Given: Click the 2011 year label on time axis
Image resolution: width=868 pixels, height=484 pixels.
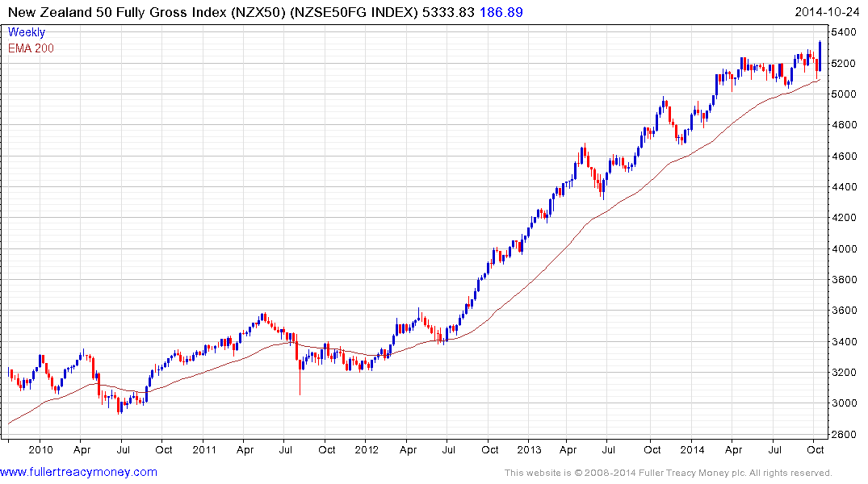Looking at the screenshot, I should click(204, 449).
